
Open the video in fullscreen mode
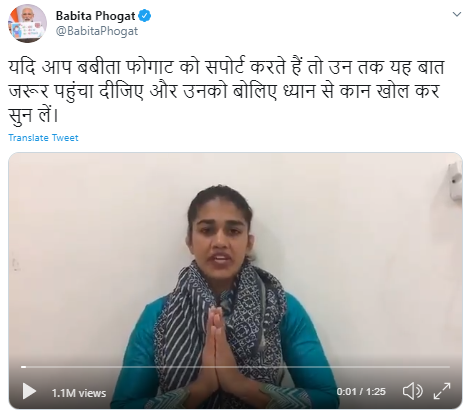click(x=442, y=391)
